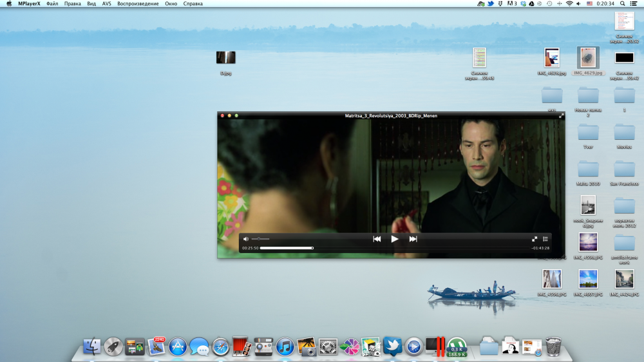
Task: Open Spotlight search
Action: 622,4
